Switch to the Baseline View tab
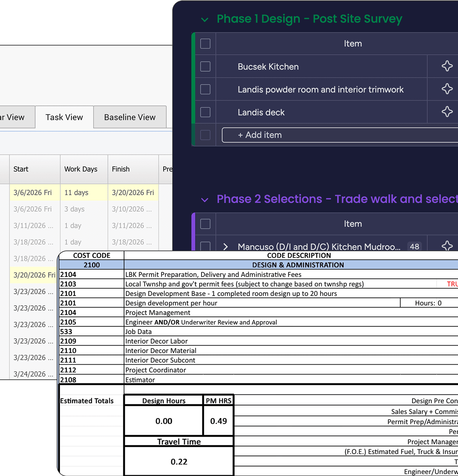The image size is (458, 476). pyautogui.click(x=130, y=117)
